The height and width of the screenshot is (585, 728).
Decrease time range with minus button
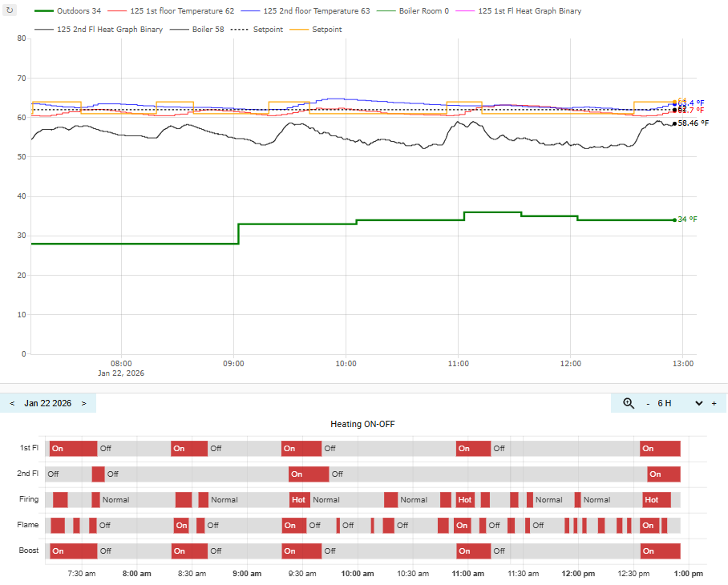648,404
